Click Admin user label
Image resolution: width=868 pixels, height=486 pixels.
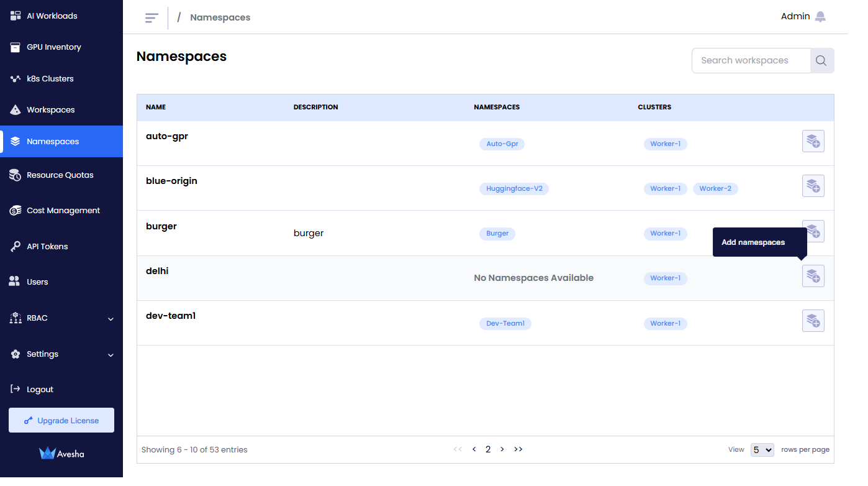[x=795, y=17]
